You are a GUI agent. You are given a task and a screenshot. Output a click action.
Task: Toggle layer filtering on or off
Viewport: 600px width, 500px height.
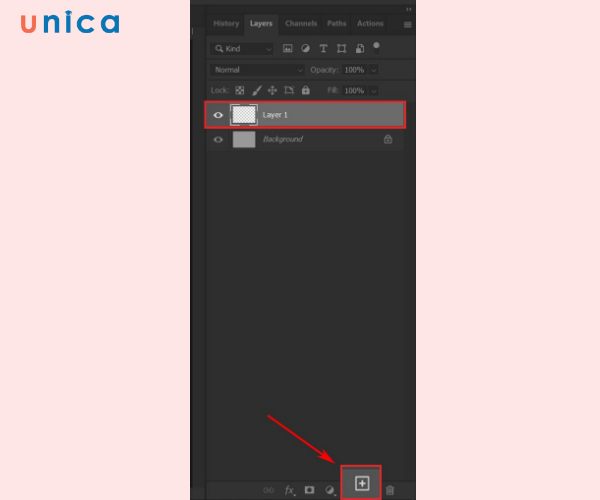pos(377,46)
